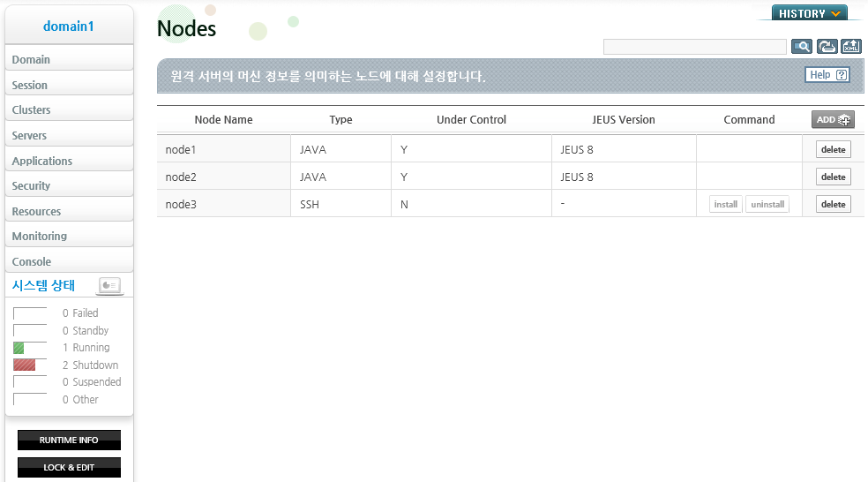The width and height of the screenshot is (868, 482).
Task: Select the node3 name cell
Action: [x=224, y=205]
